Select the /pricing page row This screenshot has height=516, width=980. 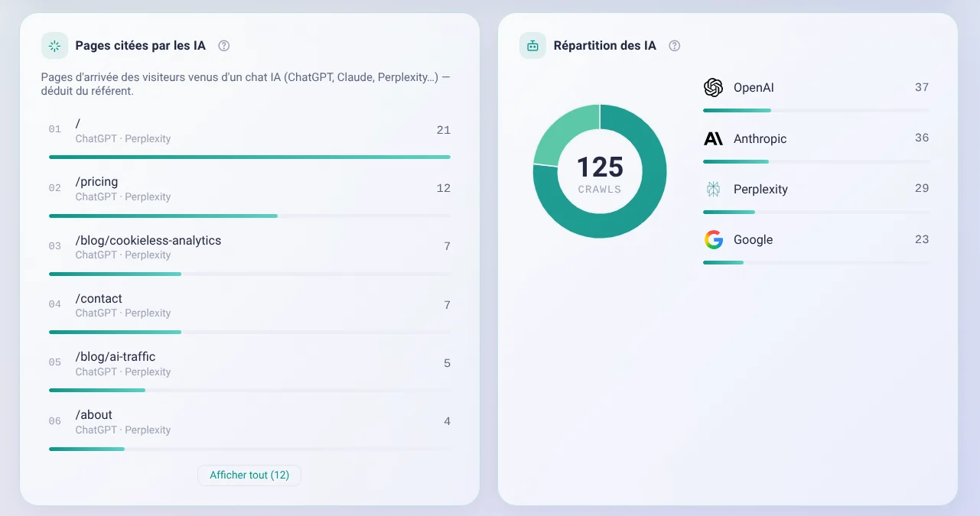(x=249, y=195)
